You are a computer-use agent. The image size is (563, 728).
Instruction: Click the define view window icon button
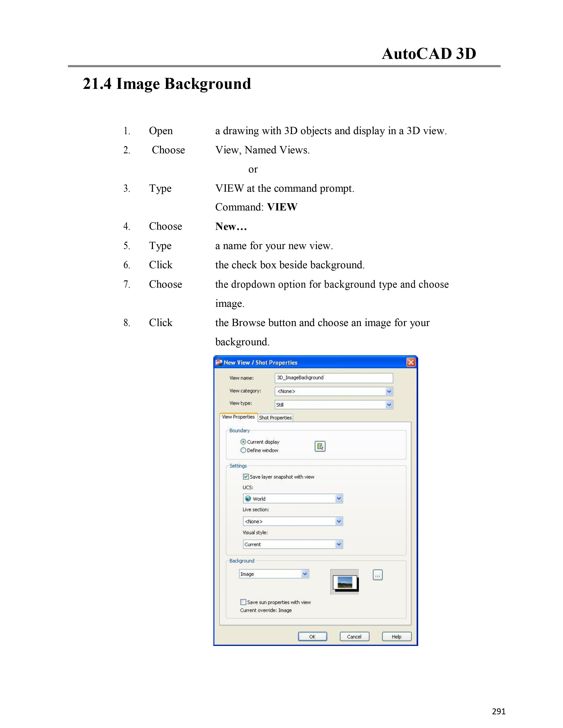(320, 446)
